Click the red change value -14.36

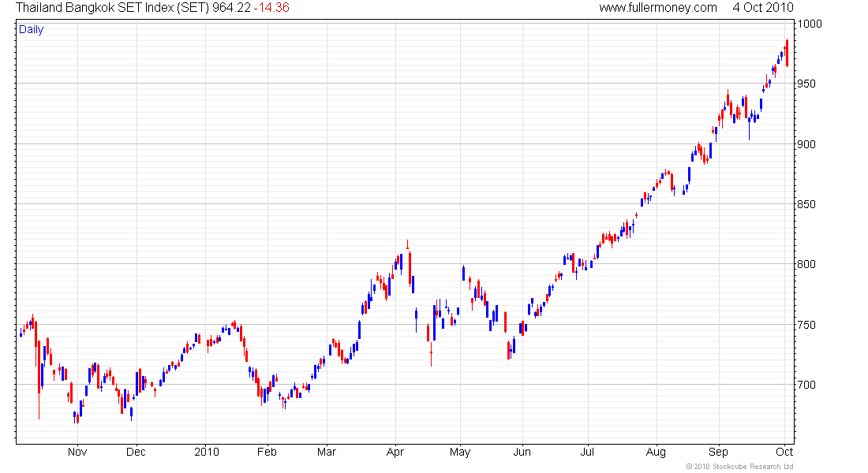click(271, 8)
